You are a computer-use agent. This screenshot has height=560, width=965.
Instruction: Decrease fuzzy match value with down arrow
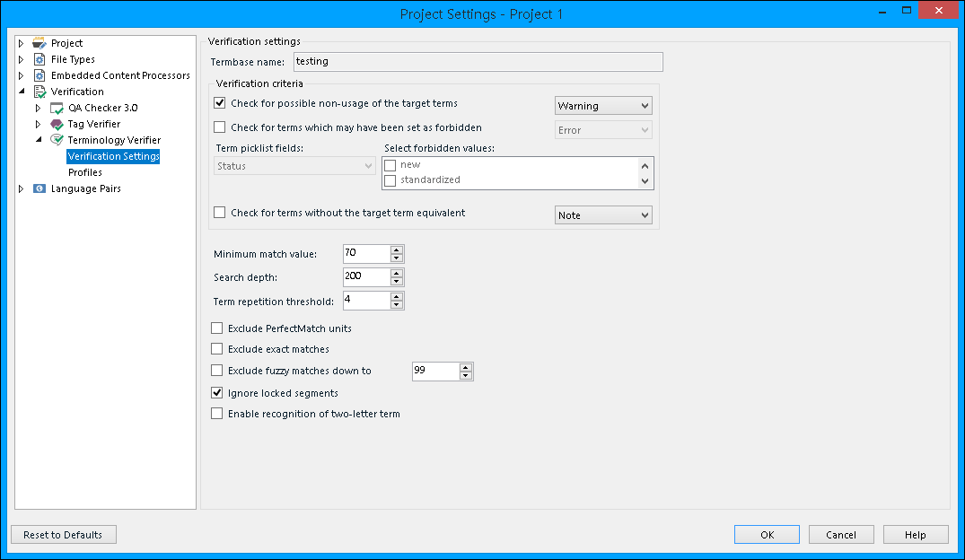pos(466,375)
